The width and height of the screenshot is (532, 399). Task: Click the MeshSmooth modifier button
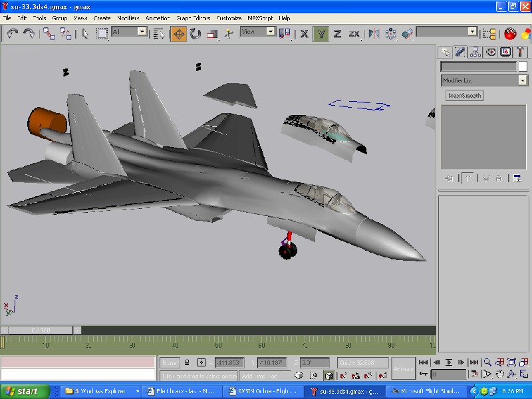coord(465,96)
